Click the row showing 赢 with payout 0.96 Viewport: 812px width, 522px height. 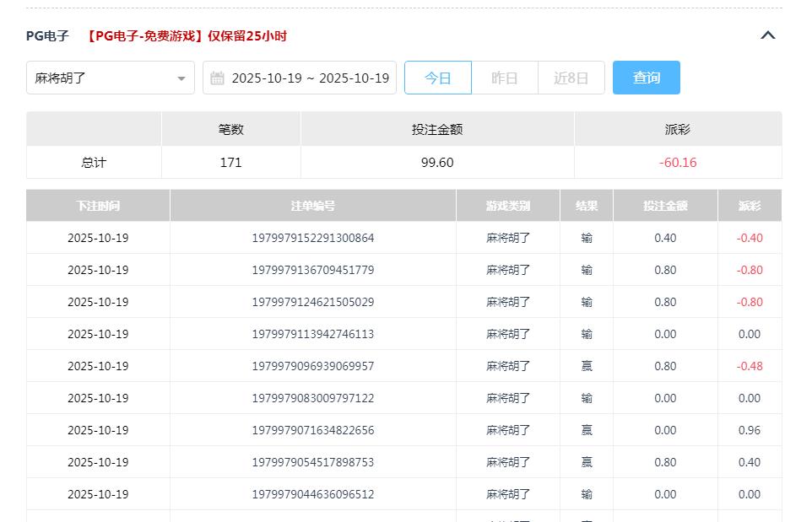(405, 430)
